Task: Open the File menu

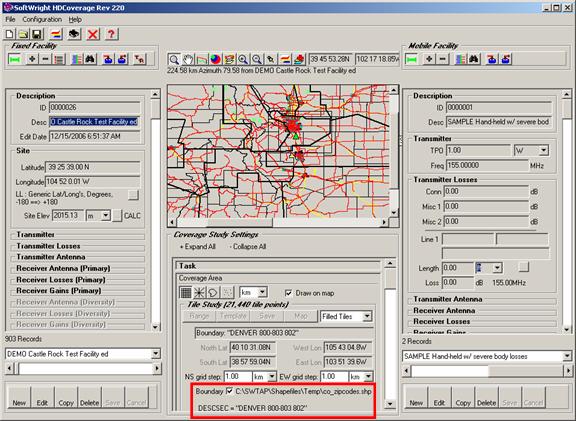Action: 10,19
